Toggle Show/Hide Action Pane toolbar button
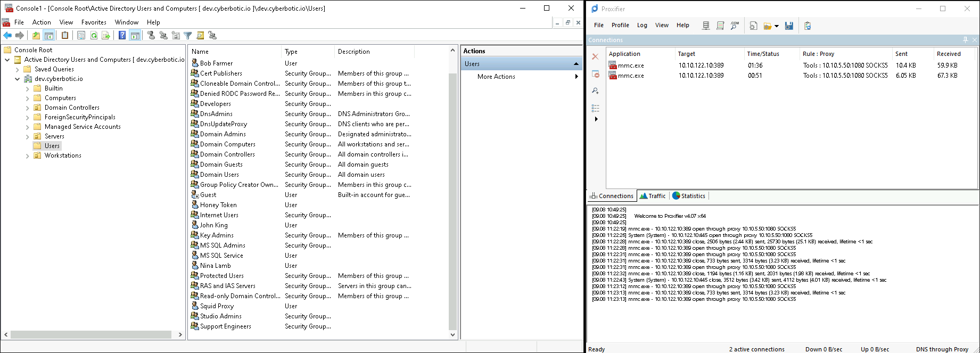This screenshot has width=980, height=353. click(135, 36)
